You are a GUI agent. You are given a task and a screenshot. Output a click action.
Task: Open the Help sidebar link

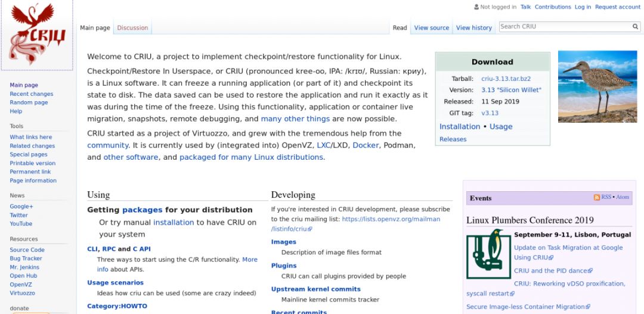tap(16, 111)
